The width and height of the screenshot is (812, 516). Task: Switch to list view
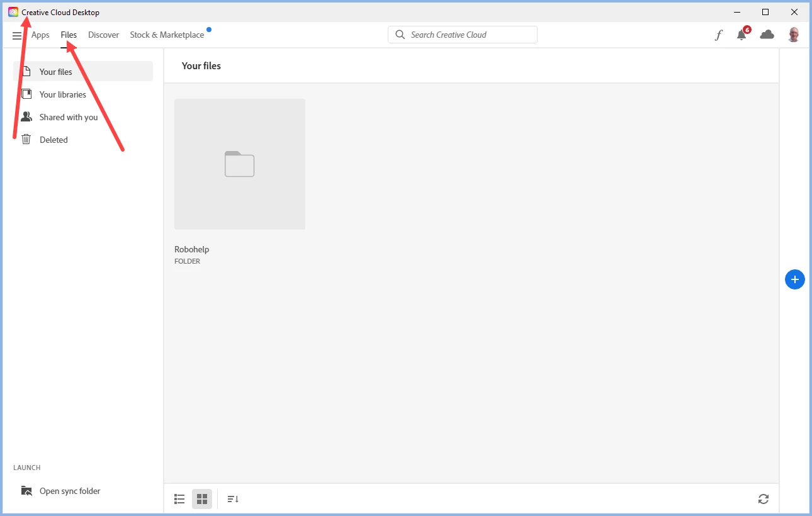(179, 499)
